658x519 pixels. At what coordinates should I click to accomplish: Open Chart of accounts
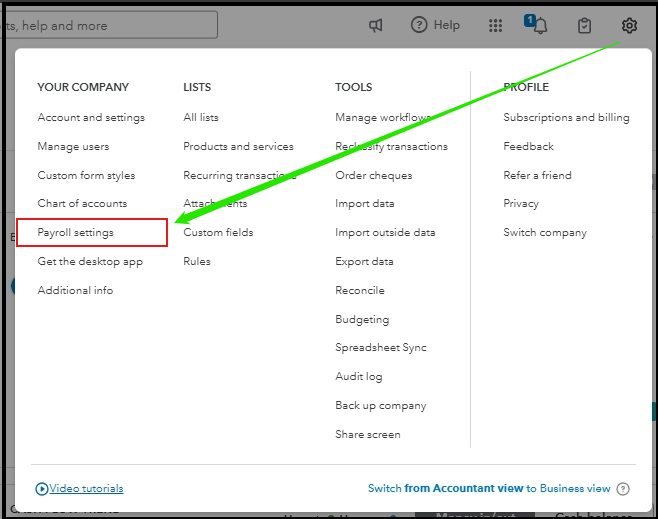[82, 203]
